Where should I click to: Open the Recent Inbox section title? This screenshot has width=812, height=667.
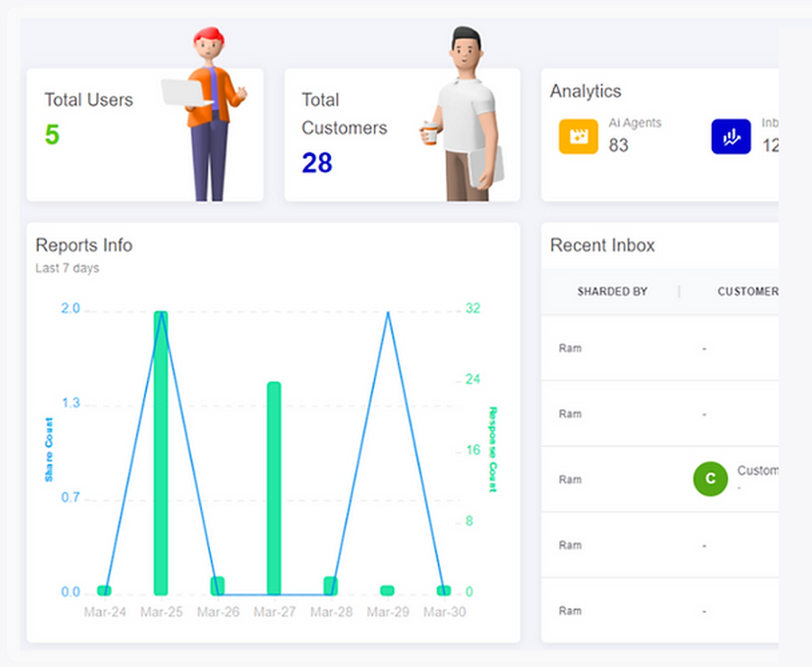pos(602,245)
